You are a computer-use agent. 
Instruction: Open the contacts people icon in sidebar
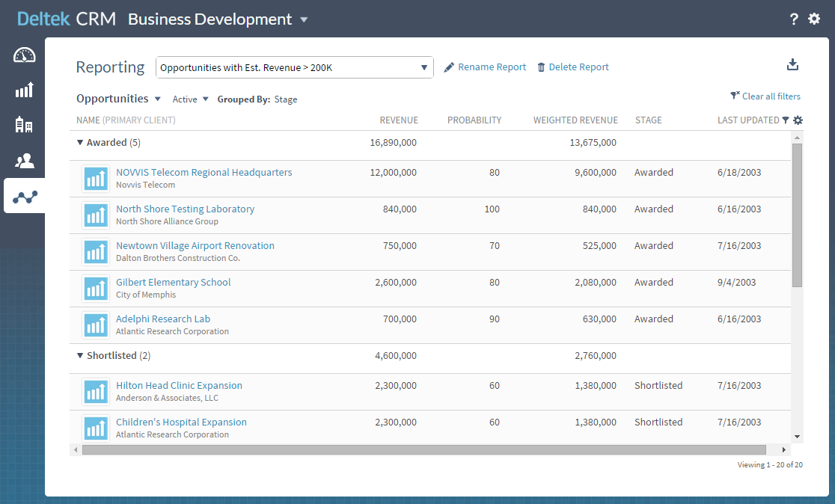[24, 160]
